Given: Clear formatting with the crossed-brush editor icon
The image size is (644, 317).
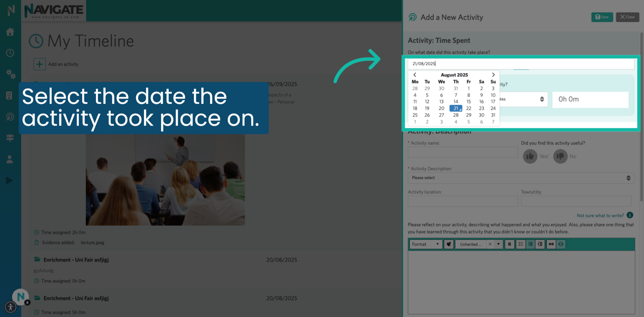Looking at the screenshot, I should pyautogui.click(x=448, y=244).
